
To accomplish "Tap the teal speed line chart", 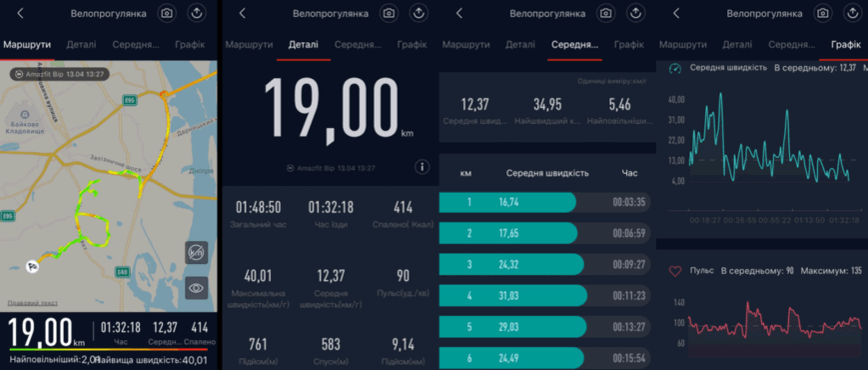I will [x=768, y=137].
